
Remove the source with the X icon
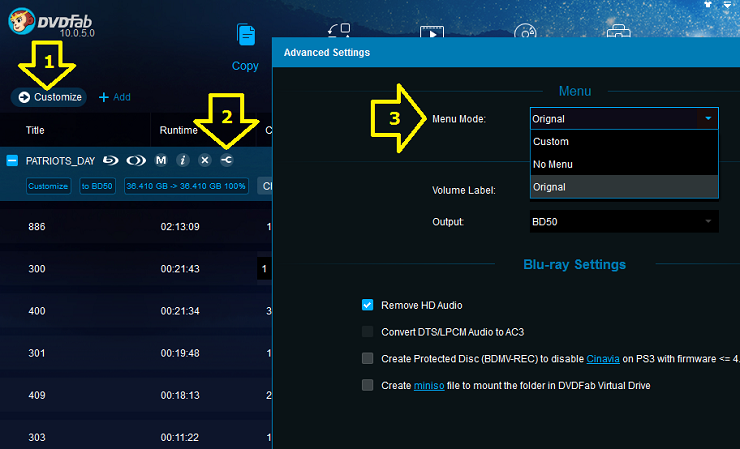point(205,160)
